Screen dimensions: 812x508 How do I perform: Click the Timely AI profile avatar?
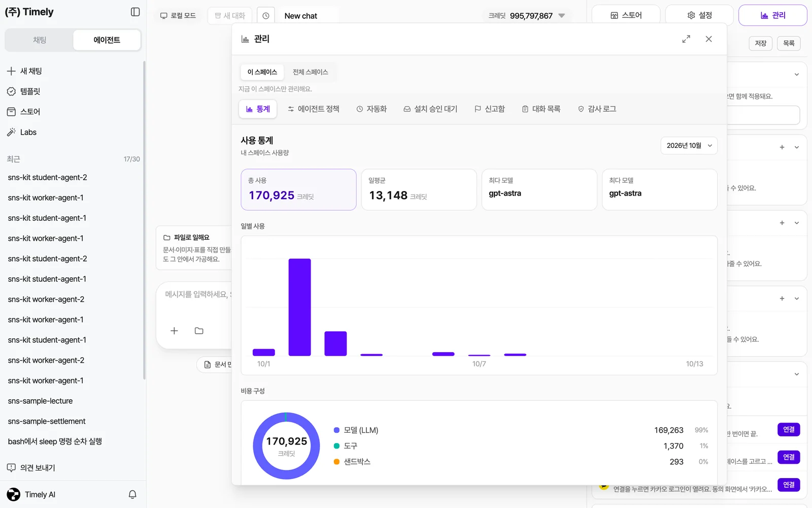tap(14, 494)
